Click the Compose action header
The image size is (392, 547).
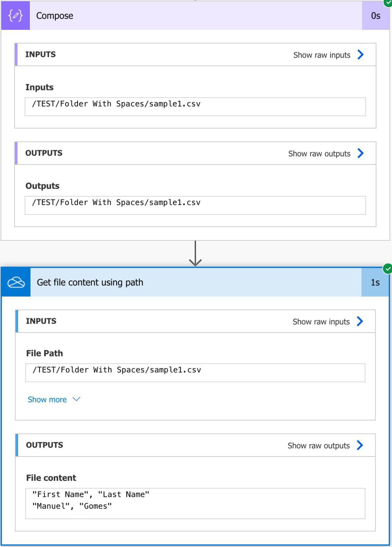pos(54,16)
